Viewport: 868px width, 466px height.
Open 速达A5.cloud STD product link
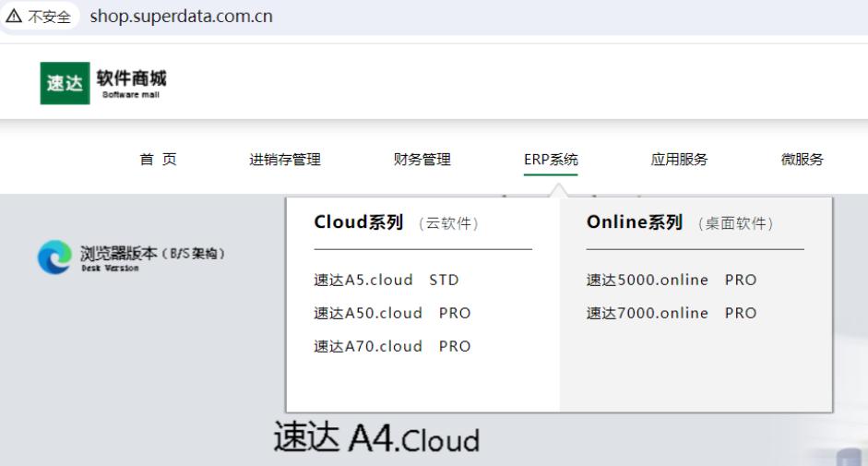tap(386, 280)
